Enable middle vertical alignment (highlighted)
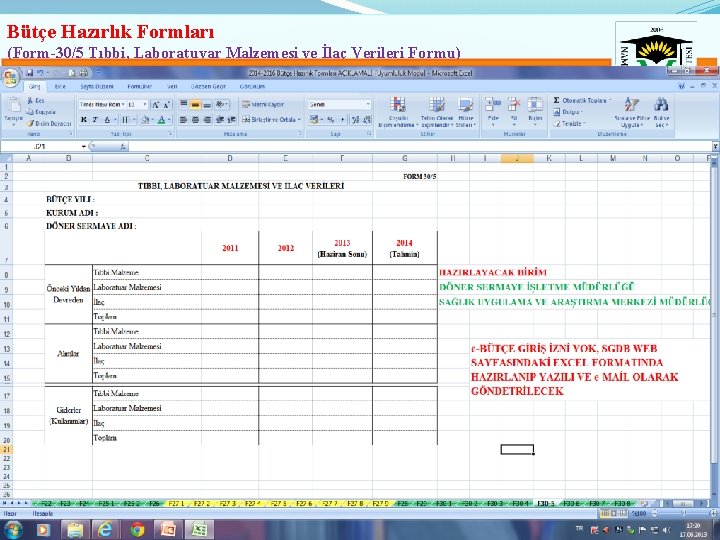The height and width of the screenshot is (540, 720). [195, 105]
